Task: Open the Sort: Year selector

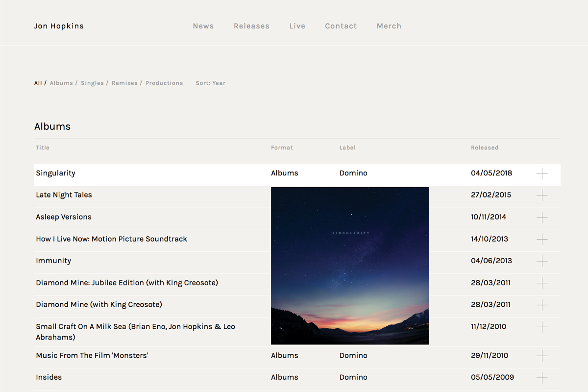Action: (x=211, y=83)
